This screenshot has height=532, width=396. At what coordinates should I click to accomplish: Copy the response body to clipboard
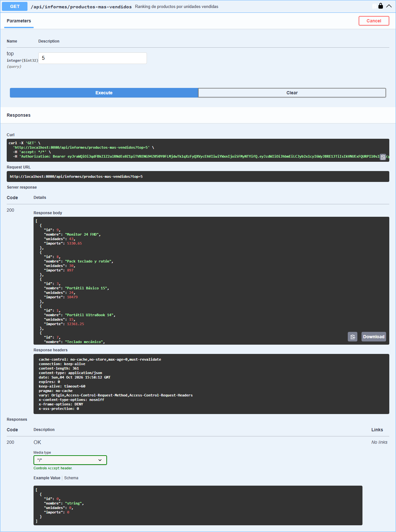pyautogui.click(x=353, y=337)
